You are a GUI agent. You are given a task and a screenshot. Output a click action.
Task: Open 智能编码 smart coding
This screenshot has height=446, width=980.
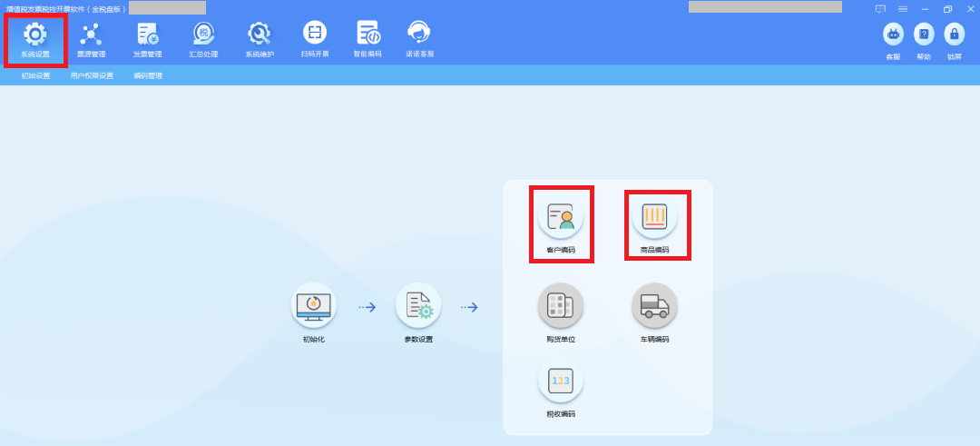coord(367,38)
